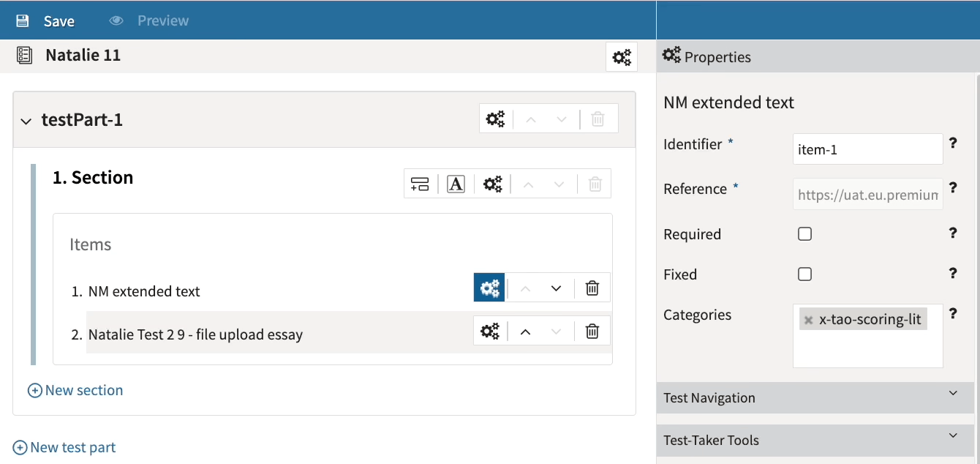Add a New section

click(x=75, y=390)
